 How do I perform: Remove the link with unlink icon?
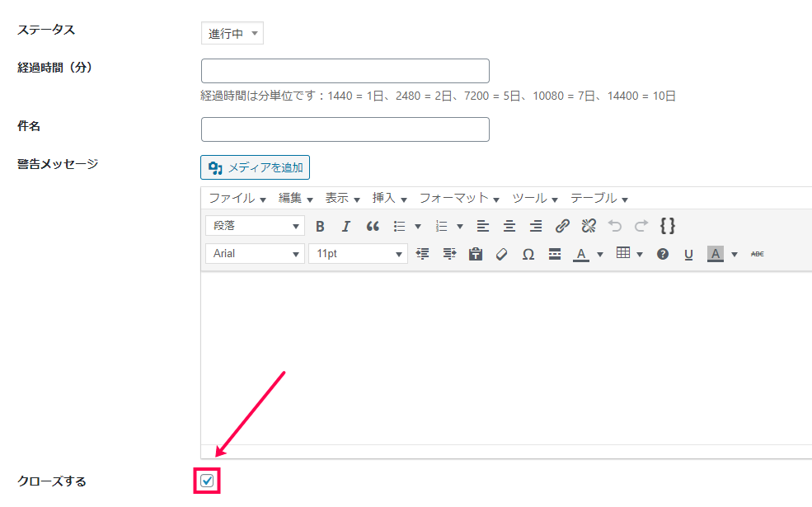pos(589,227)
